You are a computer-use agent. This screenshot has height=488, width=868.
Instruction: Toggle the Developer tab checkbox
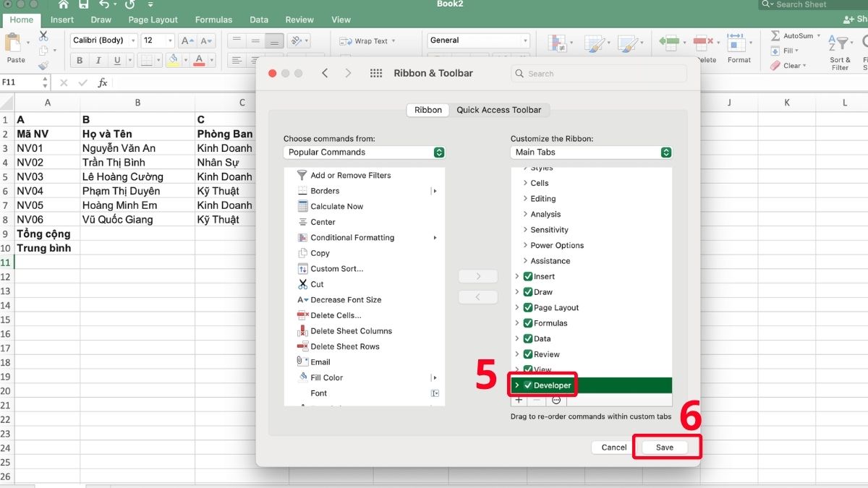pyautogui.click(x=528, y=385)
